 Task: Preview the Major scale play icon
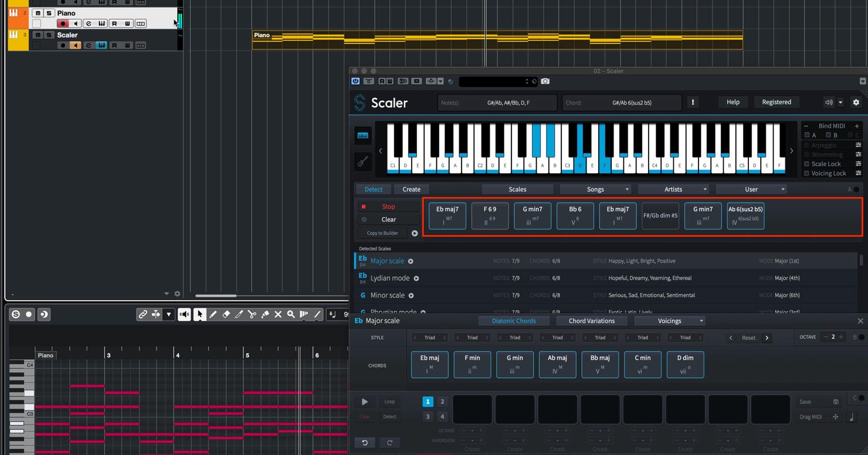pyautogui.click(x=411, y=261)
